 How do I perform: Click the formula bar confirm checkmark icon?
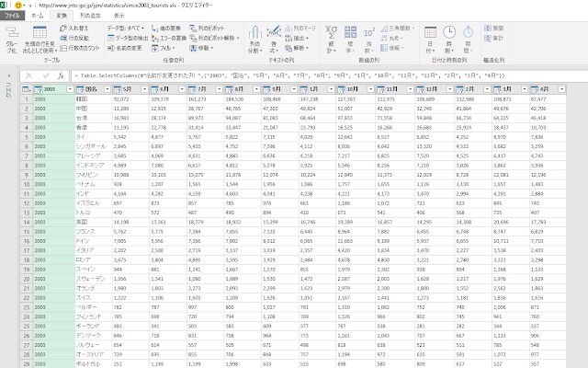click(x=46, y=75)
